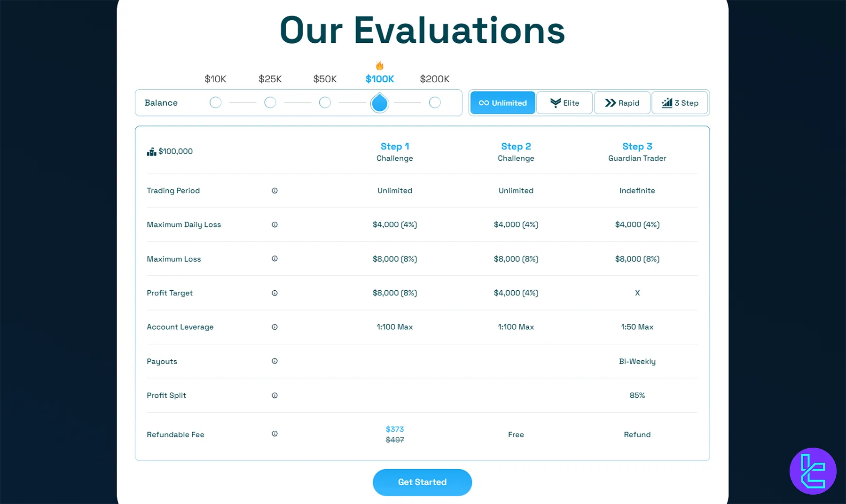Click the Step 2 1:100 Max leverage value

[x=516, y=327]
